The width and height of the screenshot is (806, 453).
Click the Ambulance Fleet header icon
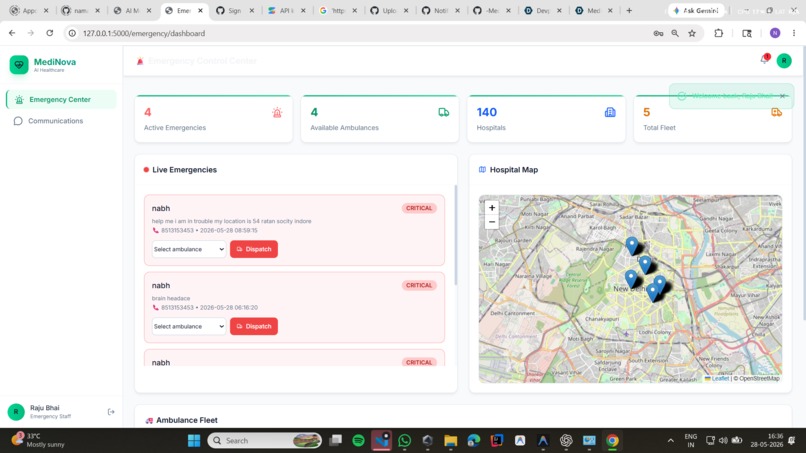click(149, 421)
